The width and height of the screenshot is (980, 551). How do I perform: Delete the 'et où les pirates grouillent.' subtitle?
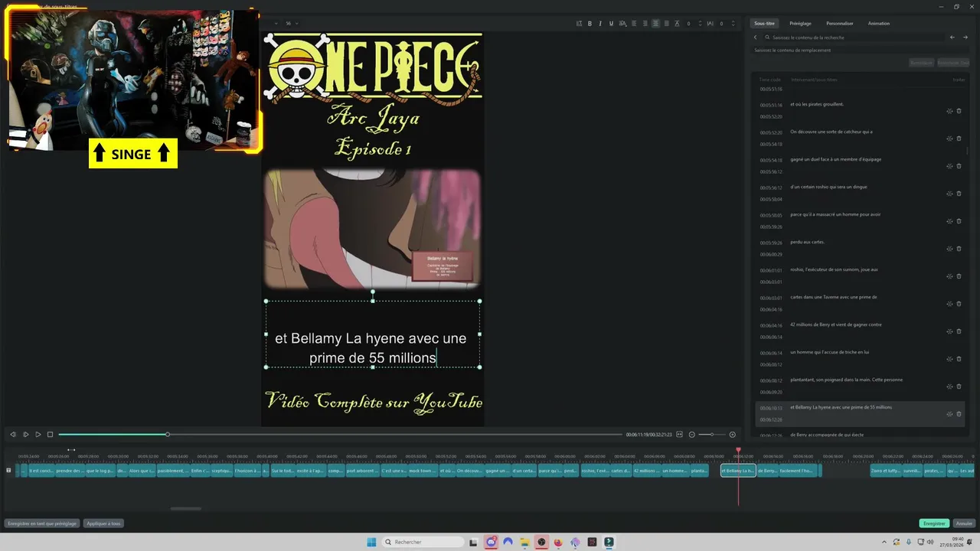pyautogui.click(x=959, y=111)
